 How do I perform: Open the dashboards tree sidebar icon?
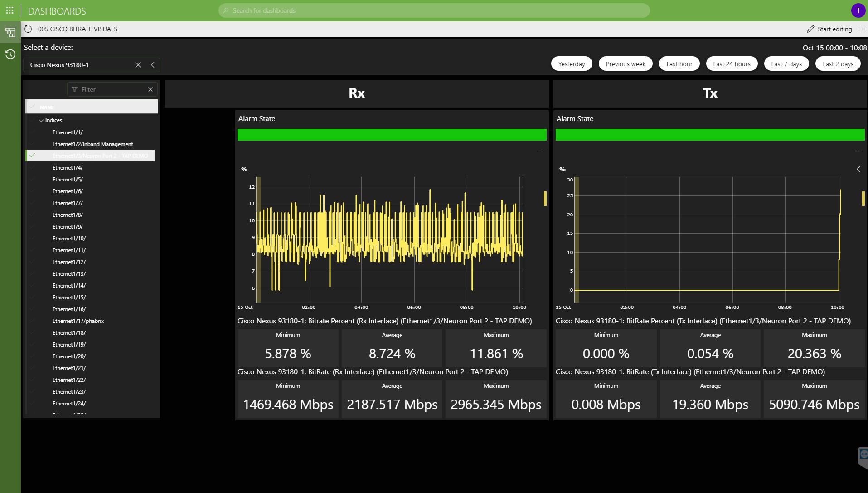coord(10,32)
